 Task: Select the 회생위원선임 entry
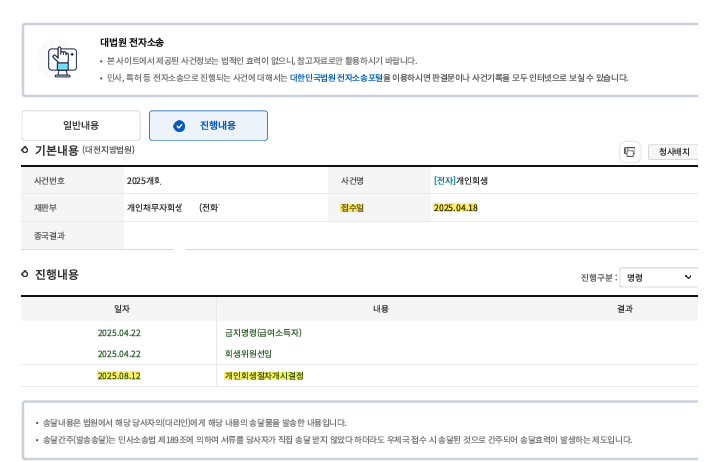point(248,354)
